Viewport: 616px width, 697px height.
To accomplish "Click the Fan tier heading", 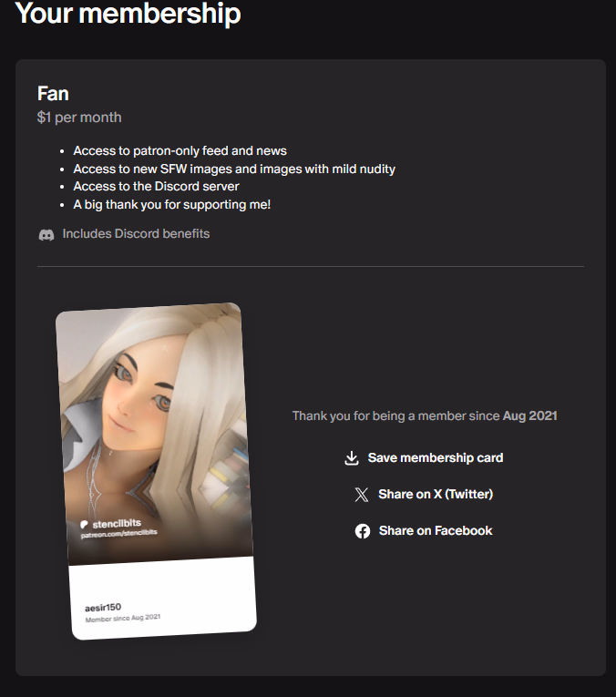I will [x=53, y=94].
